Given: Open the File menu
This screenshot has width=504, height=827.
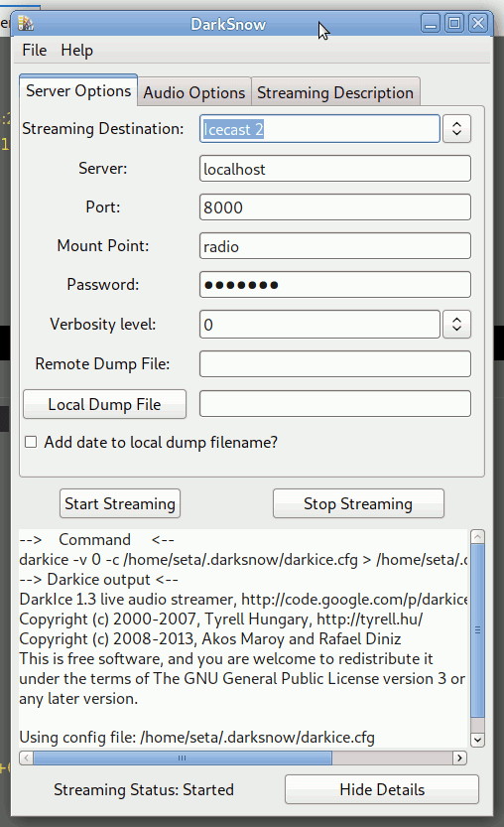Looking at the screenshot, I should point(35,50).
